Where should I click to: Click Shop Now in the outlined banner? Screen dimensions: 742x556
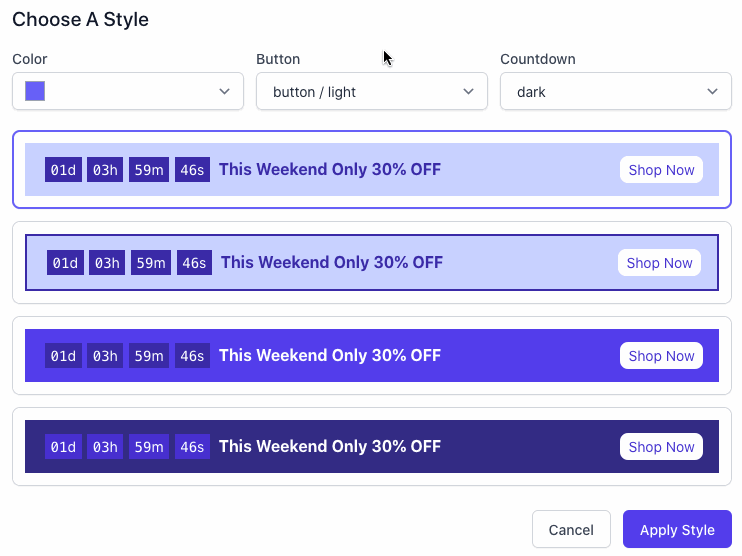[659, 263]
